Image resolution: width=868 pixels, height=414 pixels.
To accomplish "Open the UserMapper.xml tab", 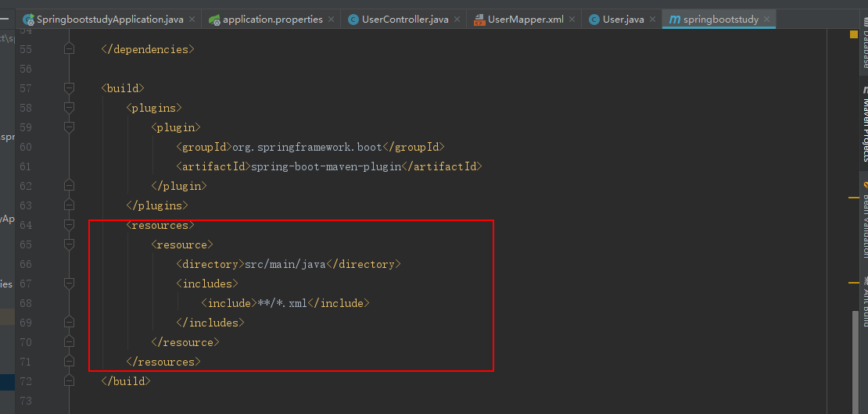I will [x=526, y=20].
